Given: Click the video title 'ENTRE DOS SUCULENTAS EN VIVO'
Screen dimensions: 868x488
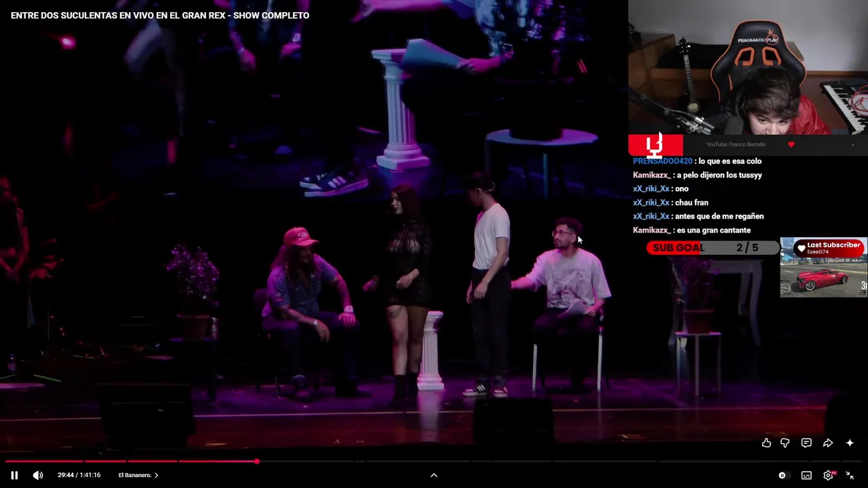Looking at the screenshot, I should 160,15.
